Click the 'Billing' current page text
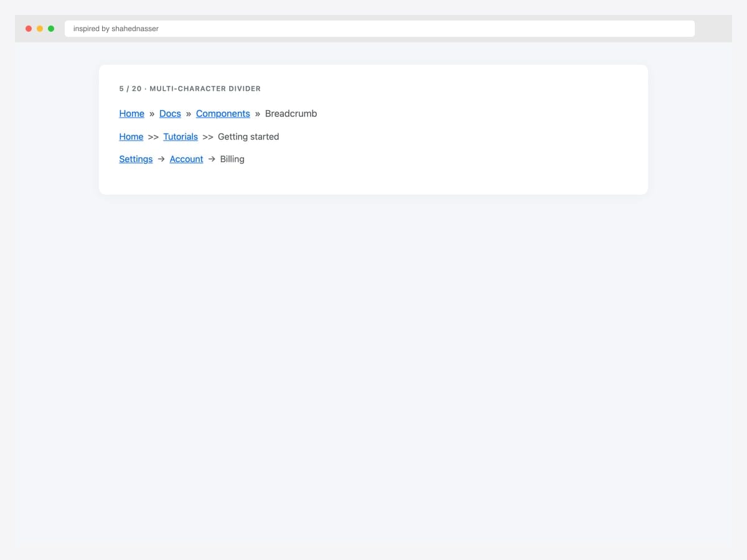Viewport: 747px width, 560px height. point(232,159)
